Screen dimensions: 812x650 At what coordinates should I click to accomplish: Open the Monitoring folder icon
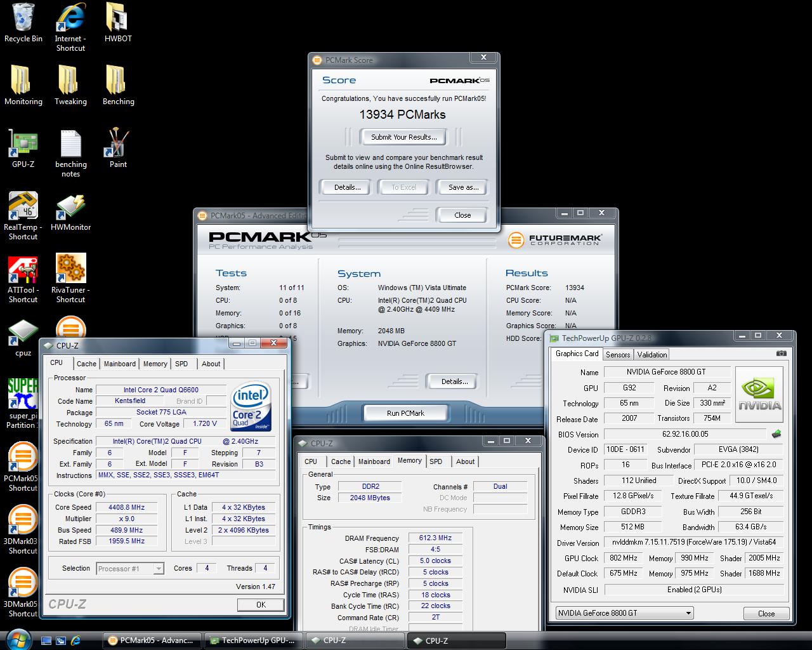[23, 85]
